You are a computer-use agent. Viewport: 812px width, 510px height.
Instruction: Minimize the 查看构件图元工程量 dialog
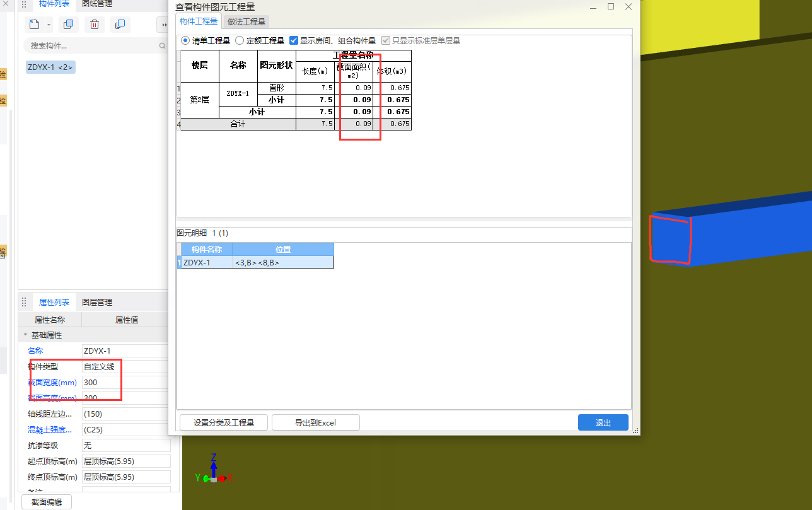[593, 6]
